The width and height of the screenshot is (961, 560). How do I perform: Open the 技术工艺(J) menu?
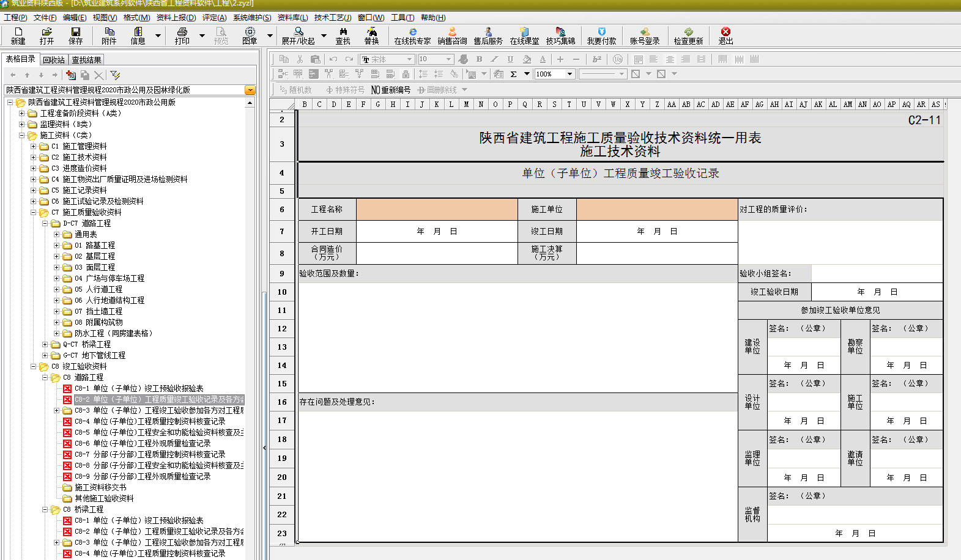tap(333, 18)
